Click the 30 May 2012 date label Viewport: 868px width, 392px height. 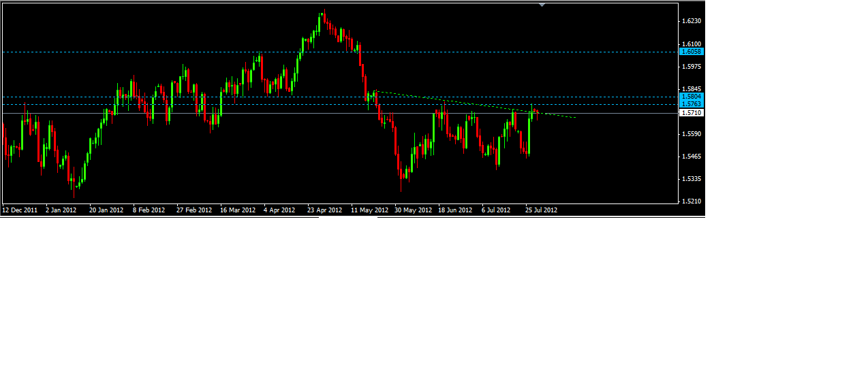tap(414, 210)
